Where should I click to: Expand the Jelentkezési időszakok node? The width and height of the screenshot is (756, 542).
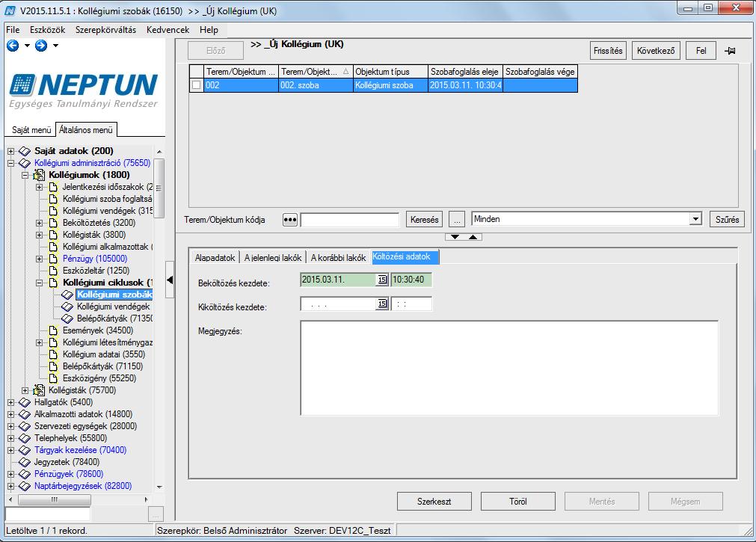pos(40,187)
